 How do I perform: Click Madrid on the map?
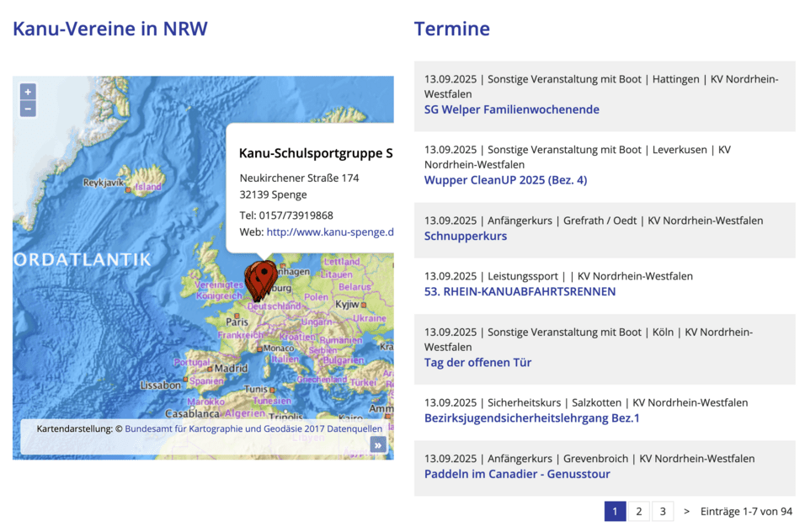[x=230, y=368]
